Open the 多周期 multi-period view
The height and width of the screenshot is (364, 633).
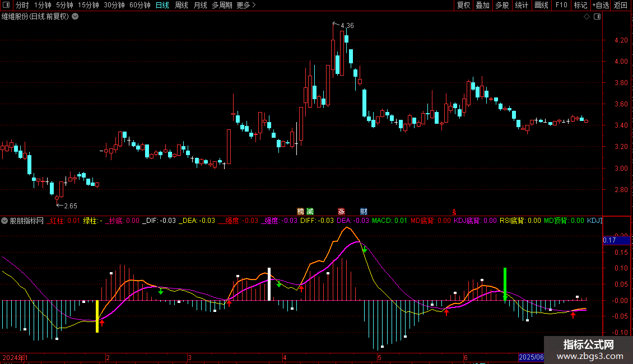222,5
